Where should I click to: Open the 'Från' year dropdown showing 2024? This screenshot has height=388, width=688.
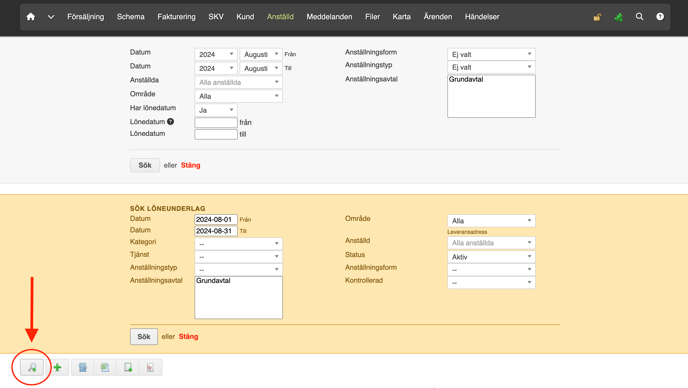(x=216, y=54)
